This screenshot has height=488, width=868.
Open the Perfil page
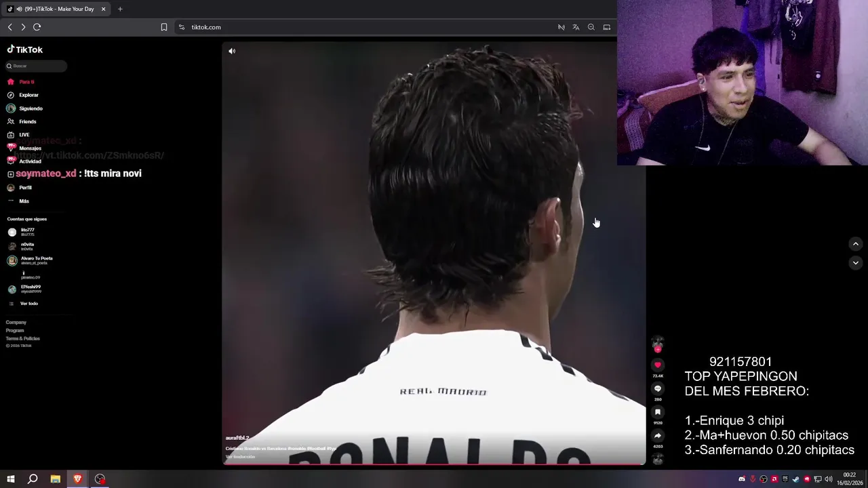(20, 188)
